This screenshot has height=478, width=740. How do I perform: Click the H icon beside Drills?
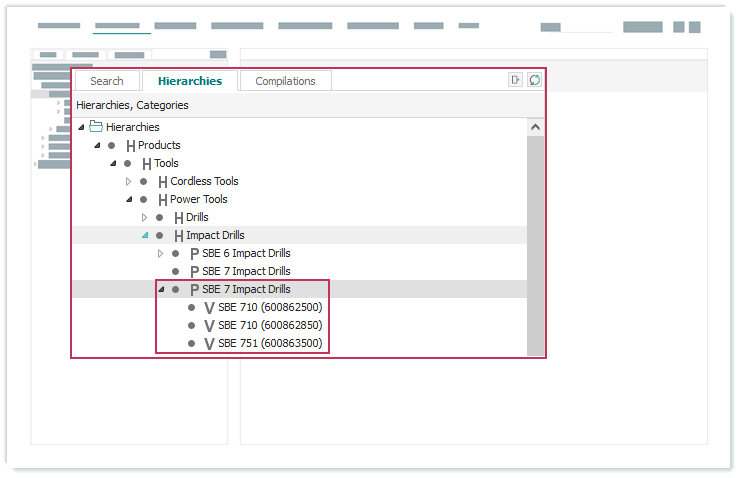pyautogui.click(x=179, y=218)
